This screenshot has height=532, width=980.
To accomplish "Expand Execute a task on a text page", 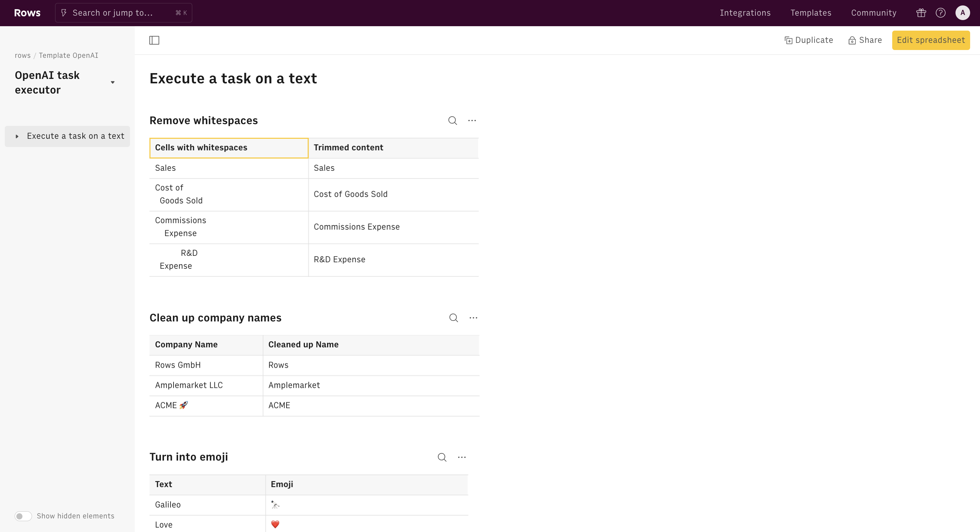I will [x=17, y=136].
